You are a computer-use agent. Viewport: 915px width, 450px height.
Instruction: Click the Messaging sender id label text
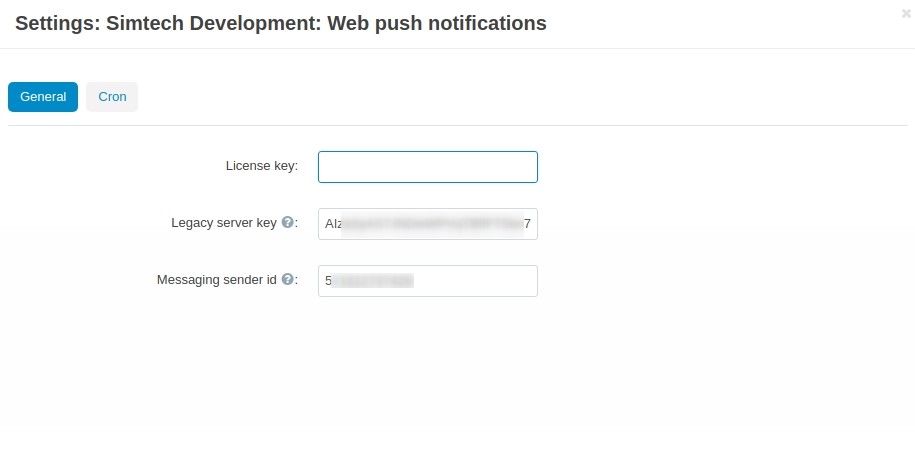click(216, 280)
